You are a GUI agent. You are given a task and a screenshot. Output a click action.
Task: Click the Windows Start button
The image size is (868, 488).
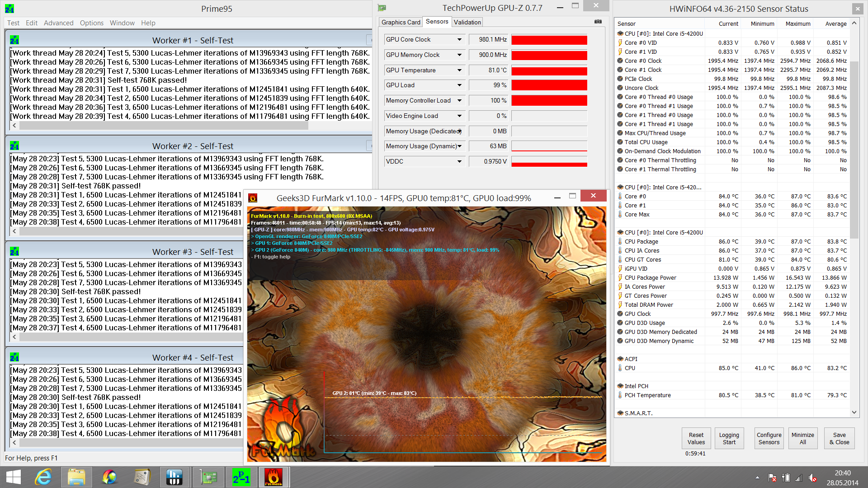tap(14, 477)
